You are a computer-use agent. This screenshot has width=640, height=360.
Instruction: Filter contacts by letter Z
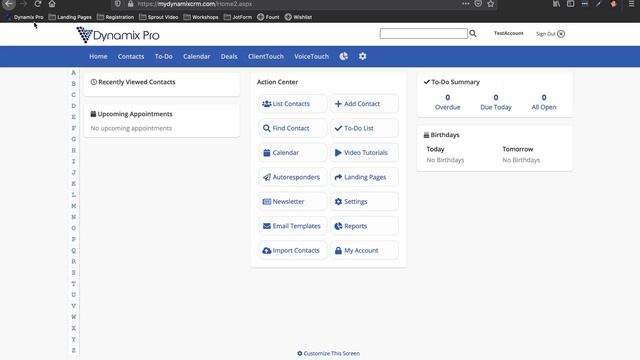click(x=73, y=350)
